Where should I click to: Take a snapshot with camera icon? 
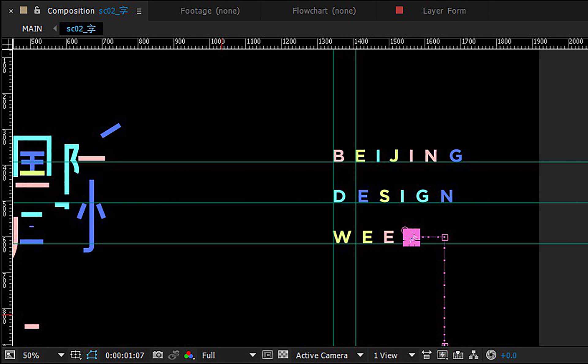click(158, 355)
